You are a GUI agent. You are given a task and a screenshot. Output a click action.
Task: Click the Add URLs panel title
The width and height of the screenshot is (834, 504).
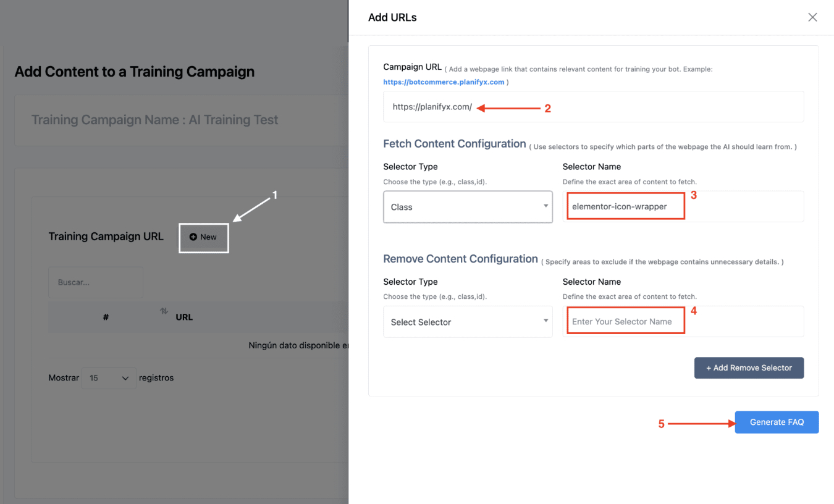pyautogui.click(x=392, y=17)
